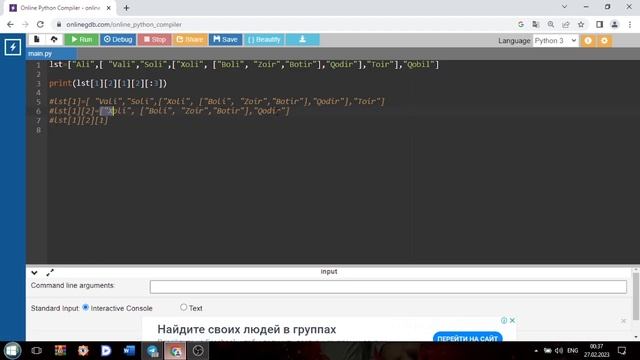The width and height of the screenshot is (640, 360).
Task: Expand the console to fullscreen
Action: [50, 272]
